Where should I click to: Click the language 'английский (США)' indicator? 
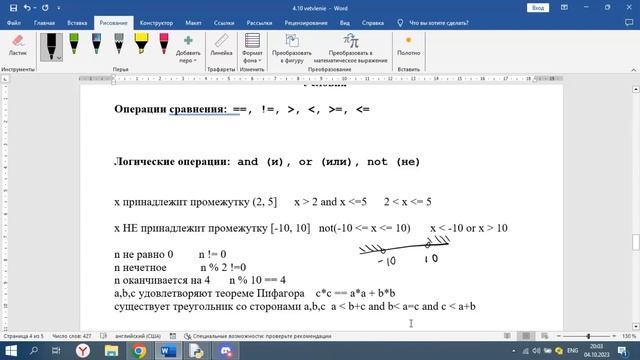point(138,336)
